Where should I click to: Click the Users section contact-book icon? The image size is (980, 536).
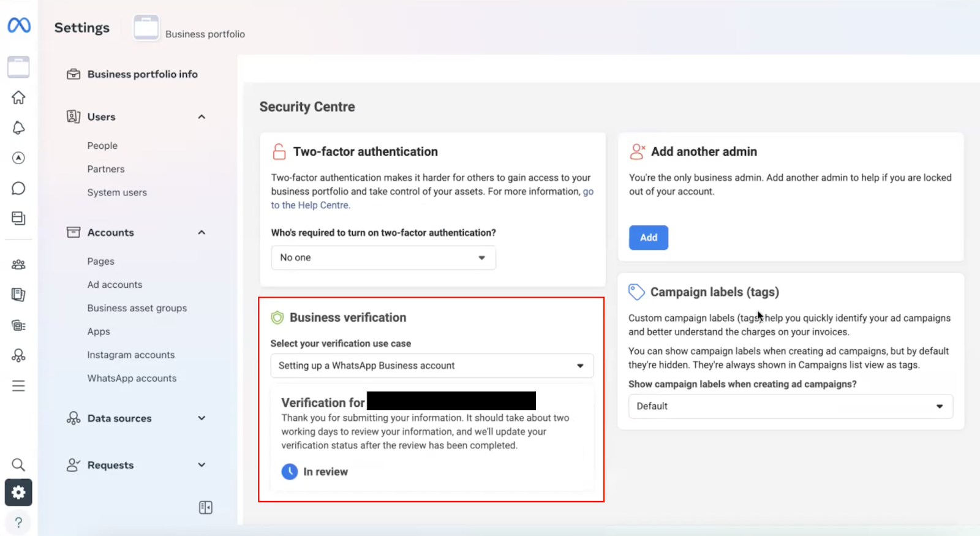[73, 116]
